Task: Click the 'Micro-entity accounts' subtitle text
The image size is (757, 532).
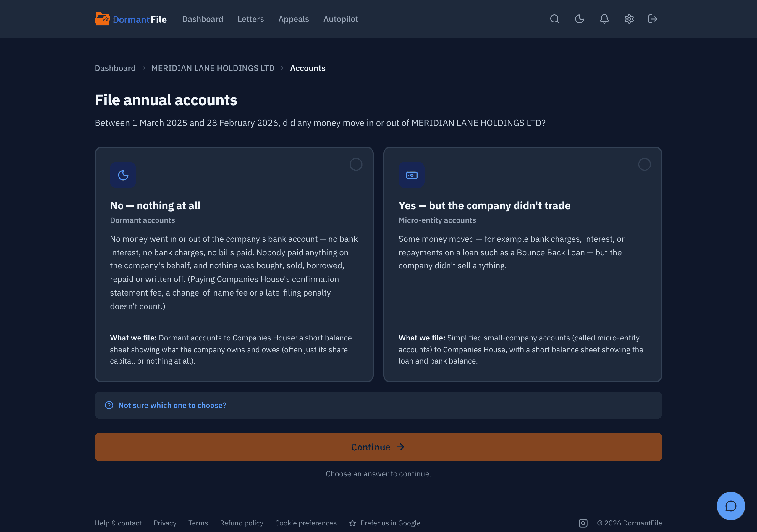Action: [x=437, y=220]
